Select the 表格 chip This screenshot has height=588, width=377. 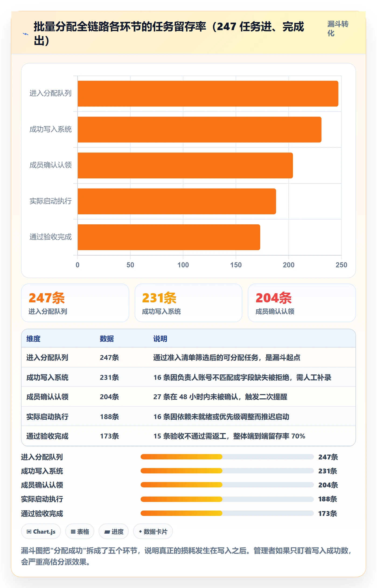click(80, 532)
